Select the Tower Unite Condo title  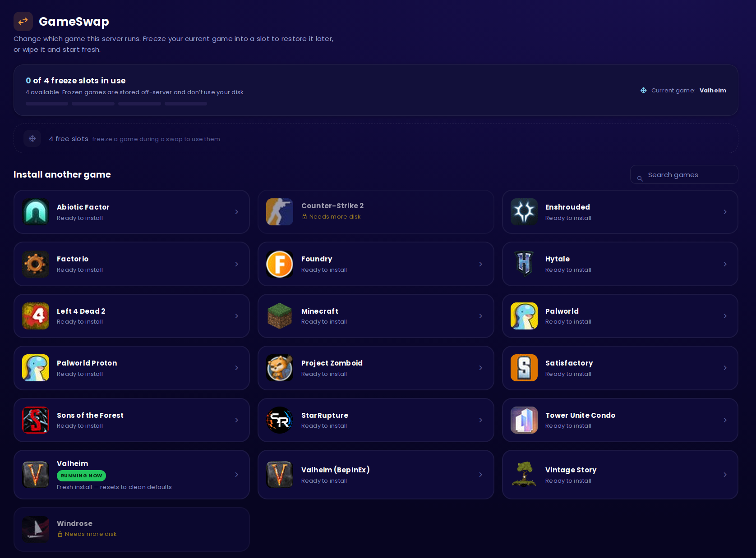click(x=580, y=415)
